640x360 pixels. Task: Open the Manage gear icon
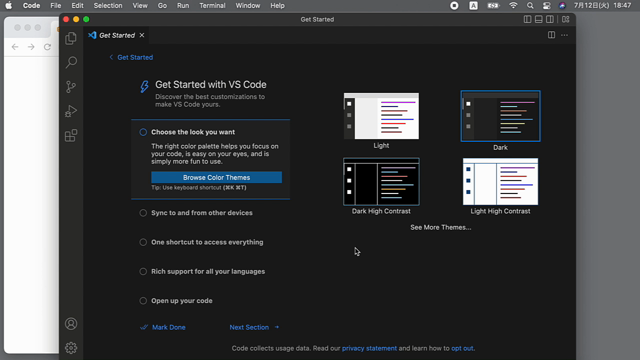(71, 348)
